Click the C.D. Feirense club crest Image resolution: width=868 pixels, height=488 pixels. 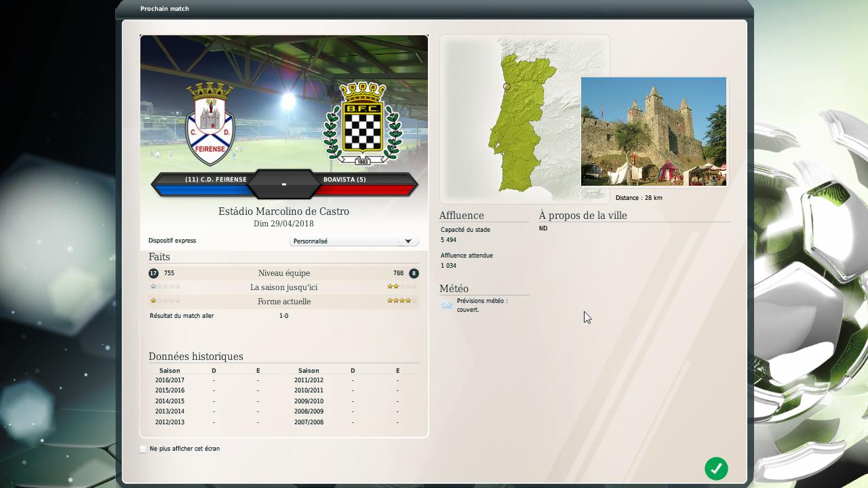(210, 124)
